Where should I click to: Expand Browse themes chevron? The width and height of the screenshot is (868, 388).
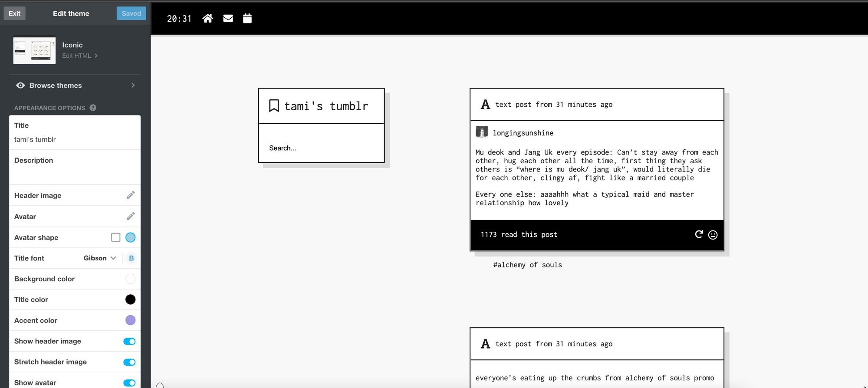click(133, 85)
